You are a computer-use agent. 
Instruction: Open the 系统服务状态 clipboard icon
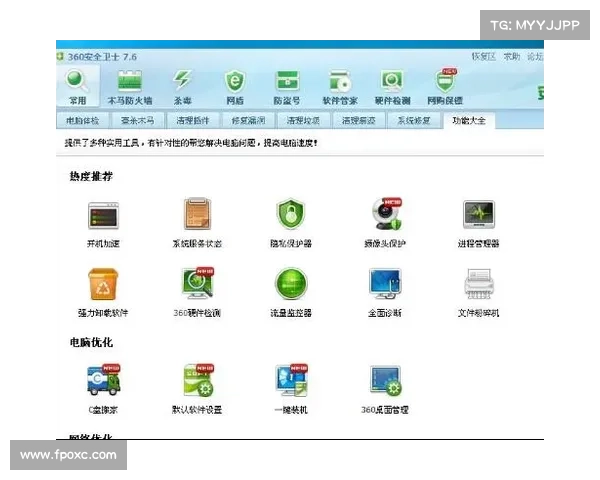(197, 214)
